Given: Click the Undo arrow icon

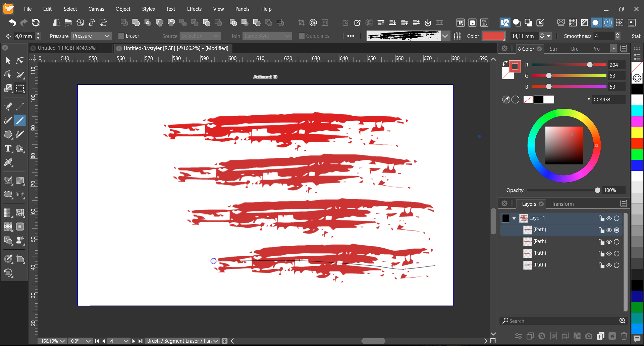Looking at the screenshot, I should click(12, 22).
